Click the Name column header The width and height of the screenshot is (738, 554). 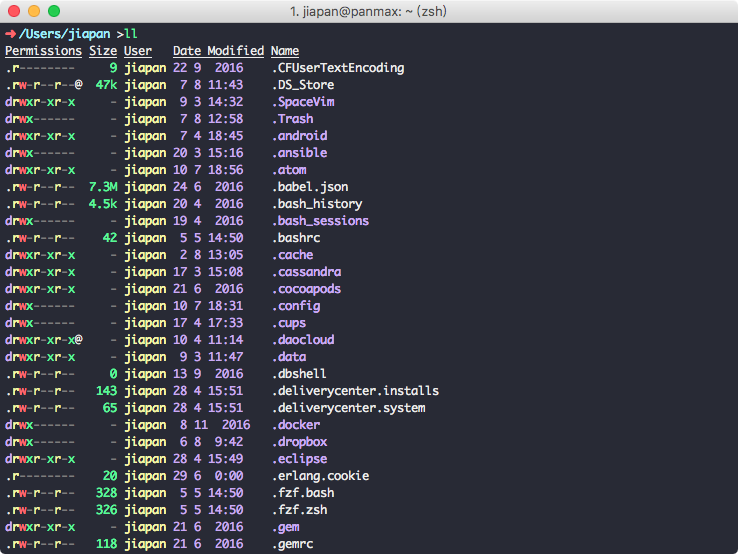click(x=285, y=51)
